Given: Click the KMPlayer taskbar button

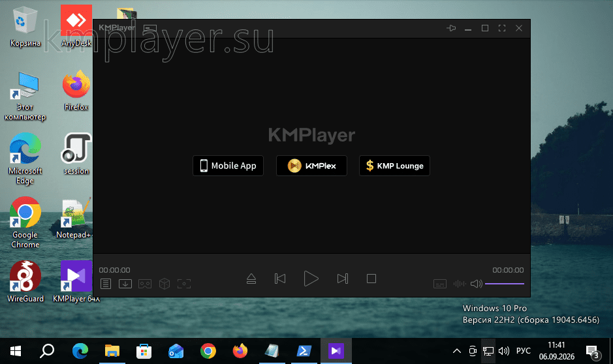Looking at the screenshot, I should pyautogui.click(x=336, y=351).
